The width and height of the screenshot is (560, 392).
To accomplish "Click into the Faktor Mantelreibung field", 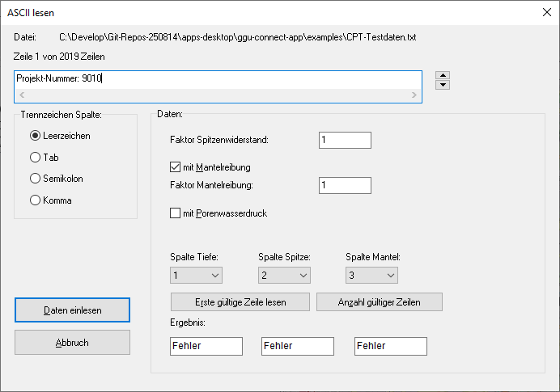I will (x=345, y=186).
